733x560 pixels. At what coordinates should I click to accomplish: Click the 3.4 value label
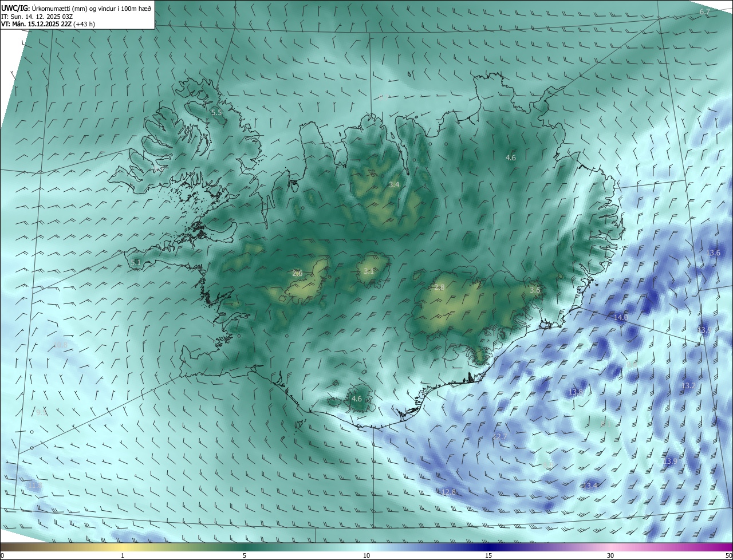click(394, 185)
